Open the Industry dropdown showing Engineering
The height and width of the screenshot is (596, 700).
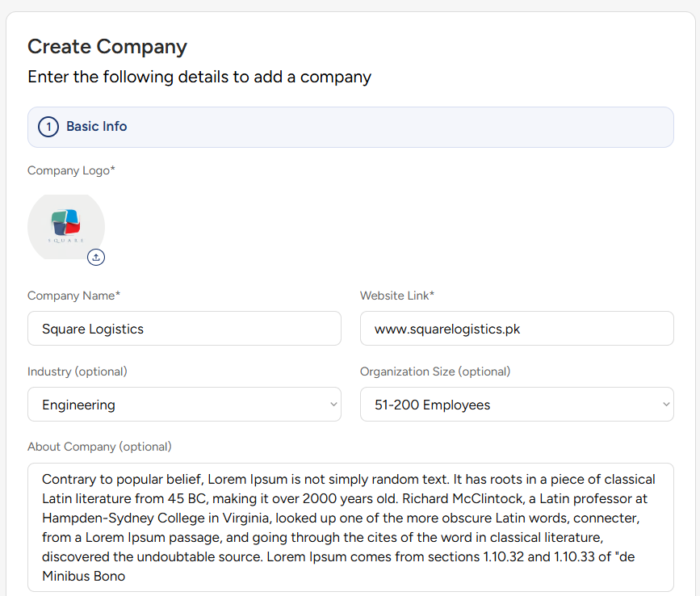pyautogui.click(x=184, y=405)
